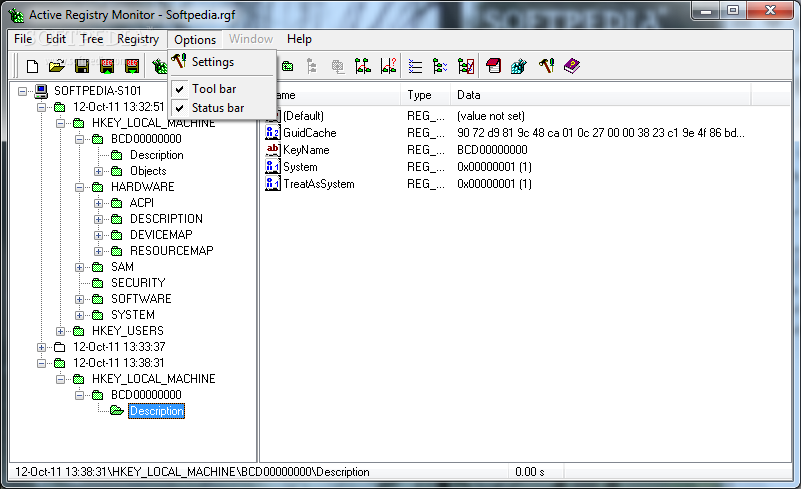Screen dimensions: 801x489
Task: Click the Data column header
Action: click(x=601, y=95)
